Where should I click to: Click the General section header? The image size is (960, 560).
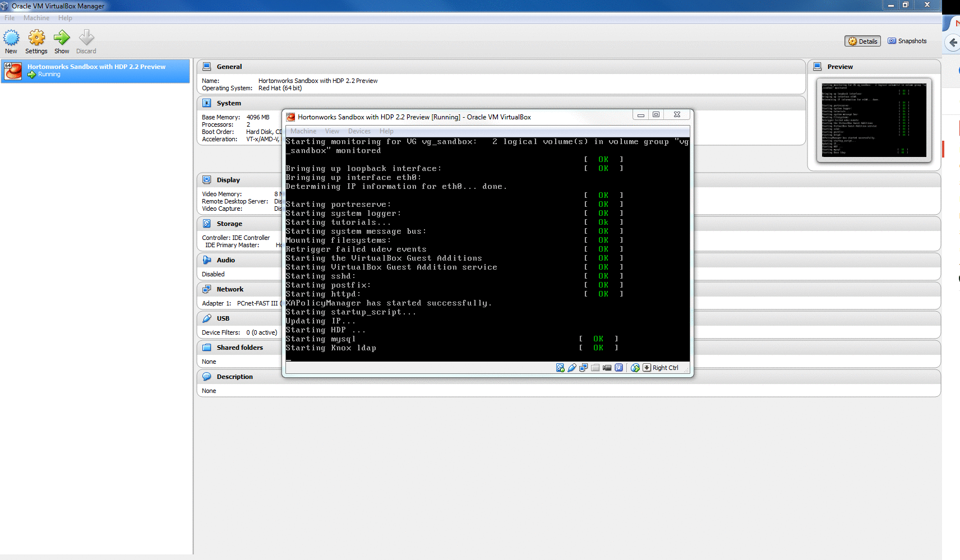coord(501,67)
